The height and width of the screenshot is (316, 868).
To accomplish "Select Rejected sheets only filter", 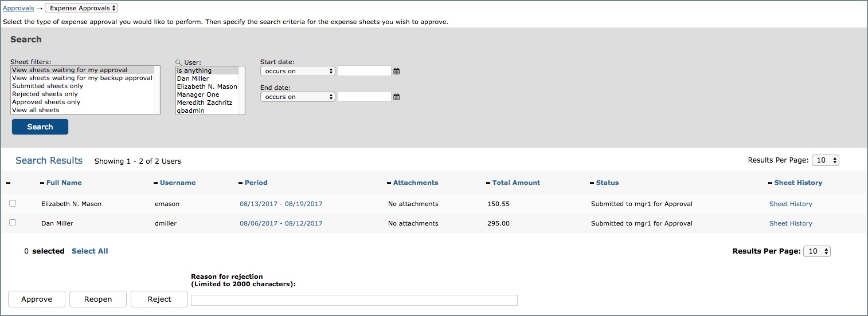I will [83, 94].
